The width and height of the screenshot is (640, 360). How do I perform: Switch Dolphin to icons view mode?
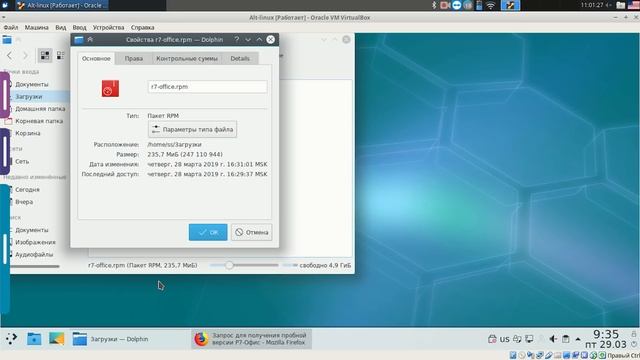pyautogui.click(x=45, y=55)
